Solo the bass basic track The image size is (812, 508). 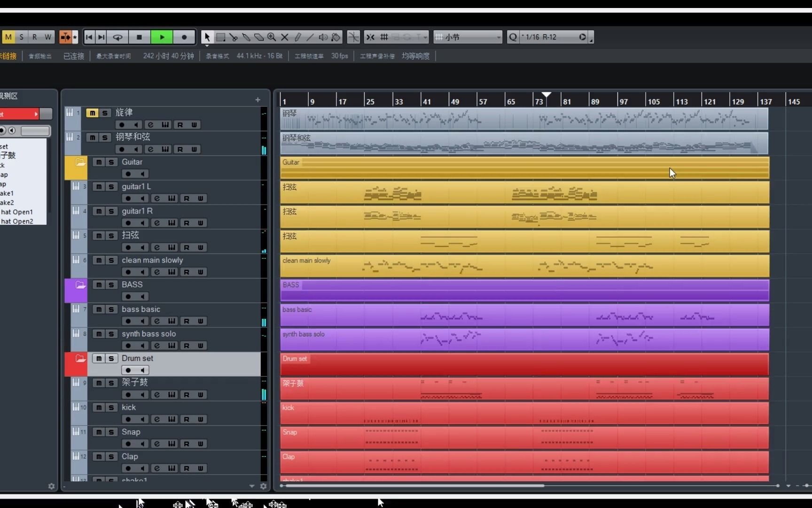coord(111,310)
